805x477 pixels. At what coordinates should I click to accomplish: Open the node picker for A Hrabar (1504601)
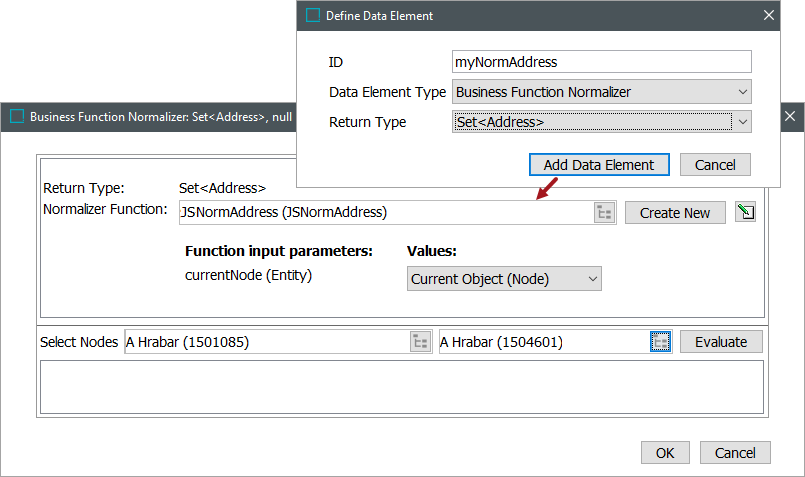tap(660, 342)
